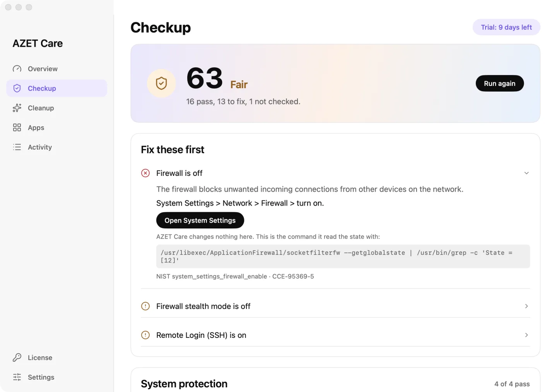Click the System Settings > Network path text
557x392 pixels.
click(240, 203)
